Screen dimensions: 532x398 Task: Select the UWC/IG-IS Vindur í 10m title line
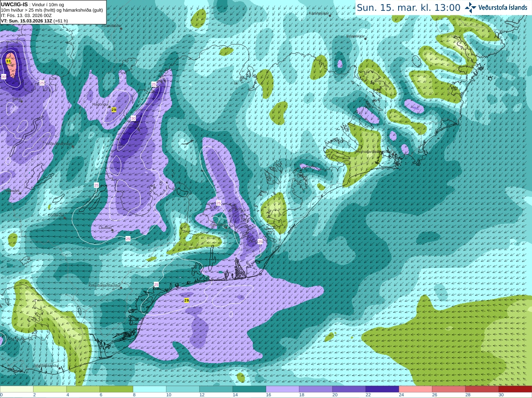click(32, 5)
